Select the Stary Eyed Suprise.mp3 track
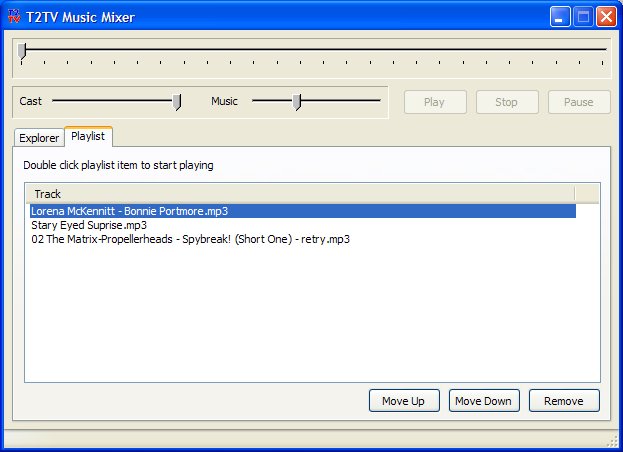 click(x=89, y=225)
